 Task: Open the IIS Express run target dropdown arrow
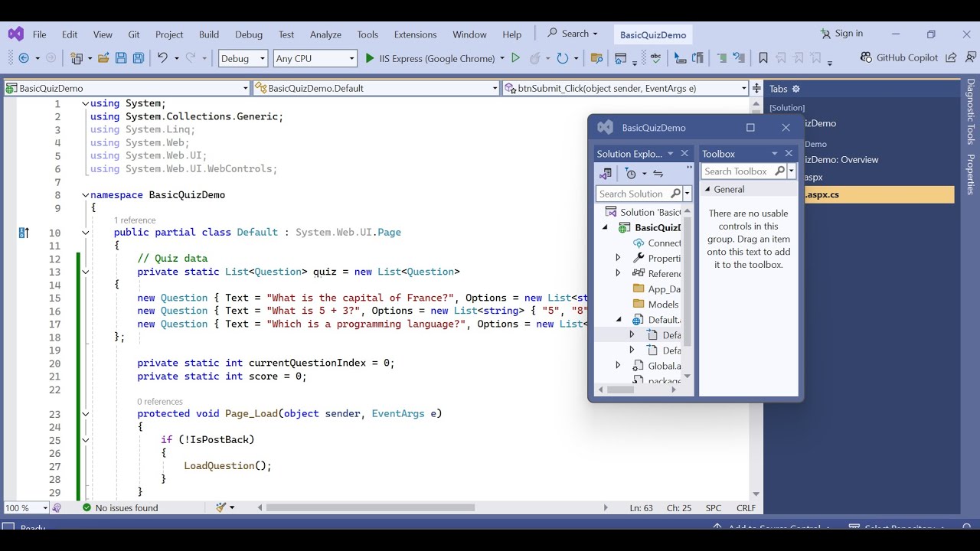[502, 58]
